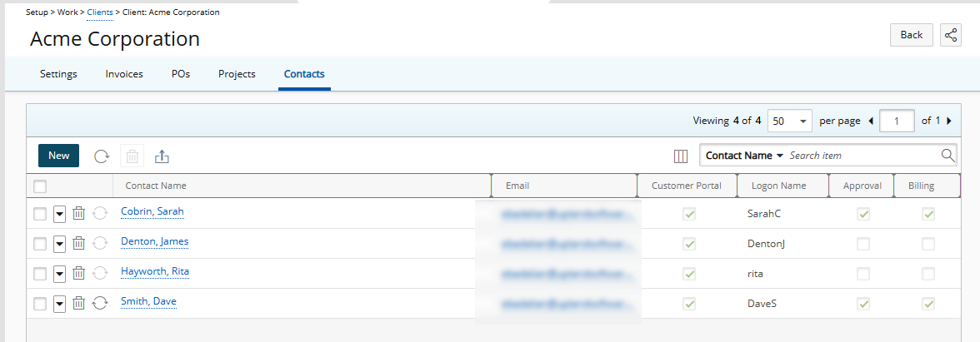Image resolution: width=980 pixels, height=342 pixels.
Task: Click the Back button
Action: (x=912, y=35)
